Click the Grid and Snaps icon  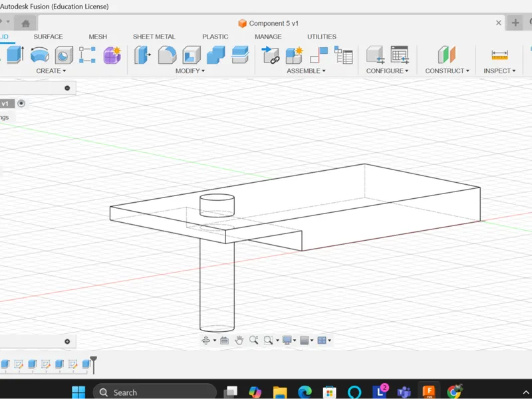click(305, 340)
